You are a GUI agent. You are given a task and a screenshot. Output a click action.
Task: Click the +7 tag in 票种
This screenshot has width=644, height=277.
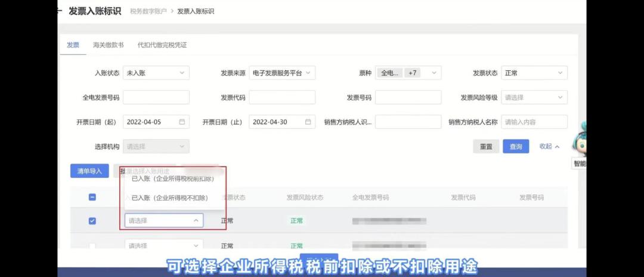click(x=413, y=73)
